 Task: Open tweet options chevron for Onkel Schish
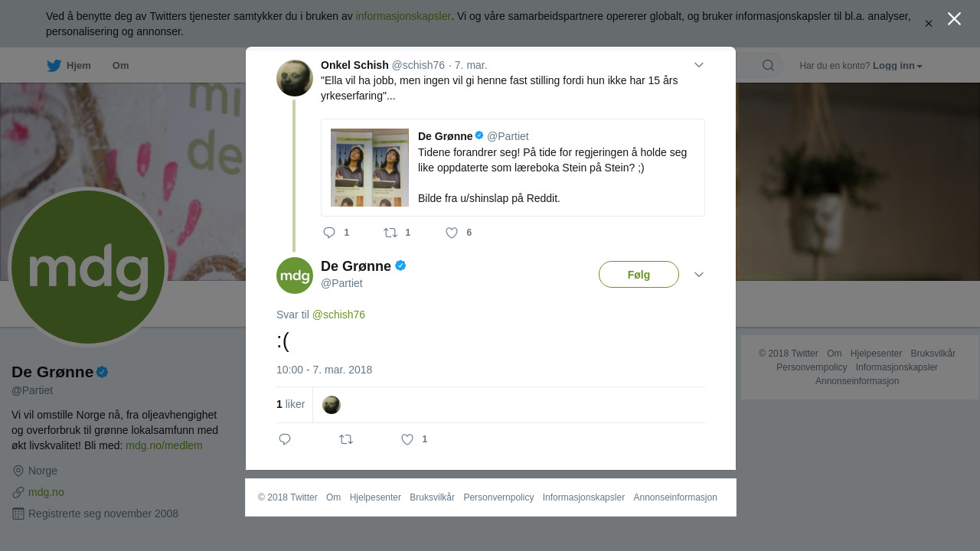pos(699,65)
